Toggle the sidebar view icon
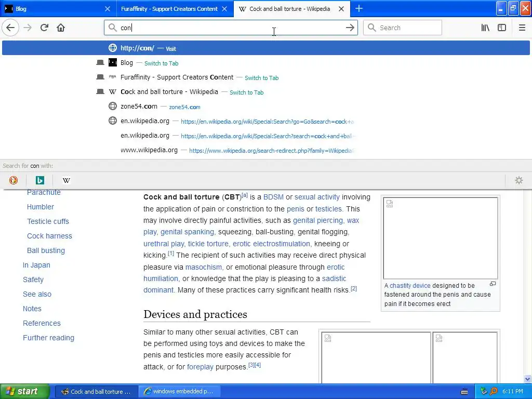This screenshot has height=399, width=532. click(502, 28)
